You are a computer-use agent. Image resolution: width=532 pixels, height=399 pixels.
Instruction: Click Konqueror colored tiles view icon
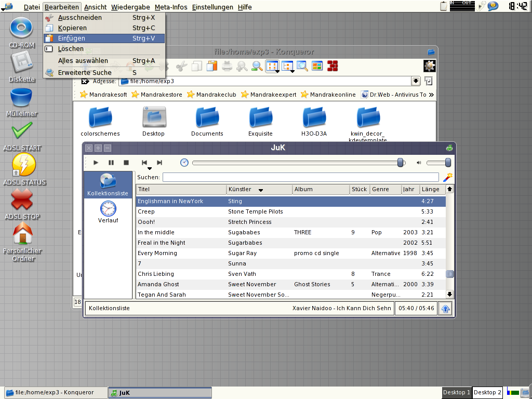(317, 66)
